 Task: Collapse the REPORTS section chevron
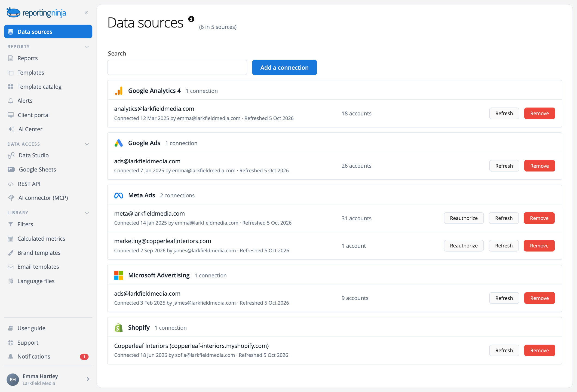click(87, 47)
